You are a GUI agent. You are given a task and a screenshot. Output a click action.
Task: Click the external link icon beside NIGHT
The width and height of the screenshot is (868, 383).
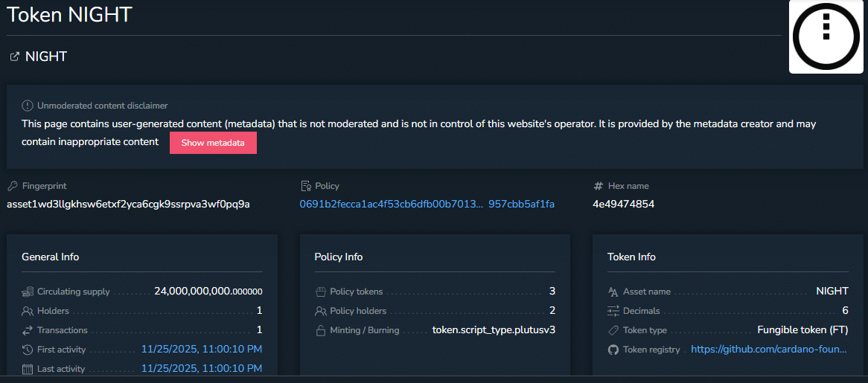point(14,57)
